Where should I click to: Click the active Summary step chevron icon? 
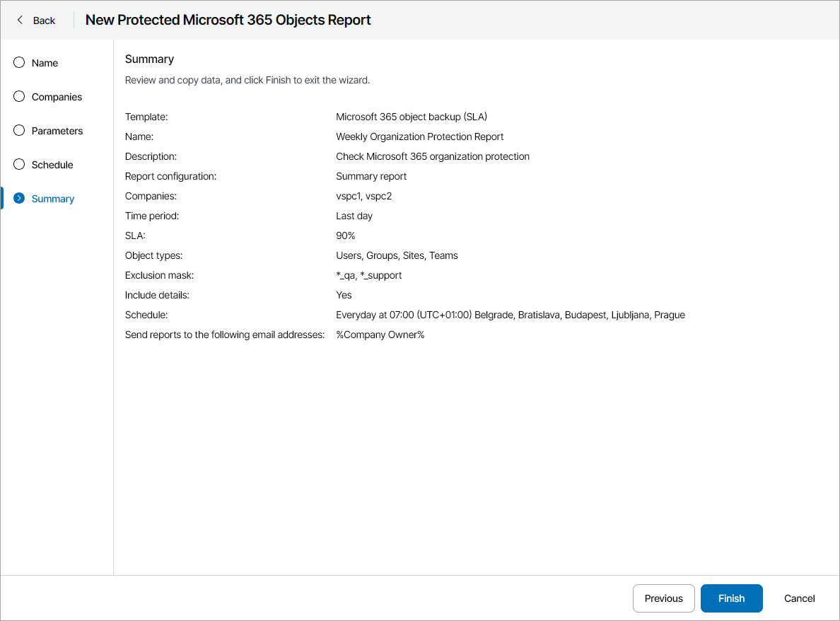(19, 198)
